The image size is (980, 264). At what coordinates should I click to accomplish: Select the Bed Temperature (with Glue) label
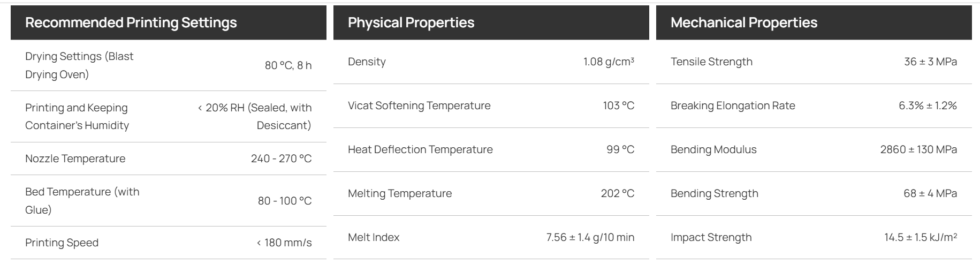82,201
